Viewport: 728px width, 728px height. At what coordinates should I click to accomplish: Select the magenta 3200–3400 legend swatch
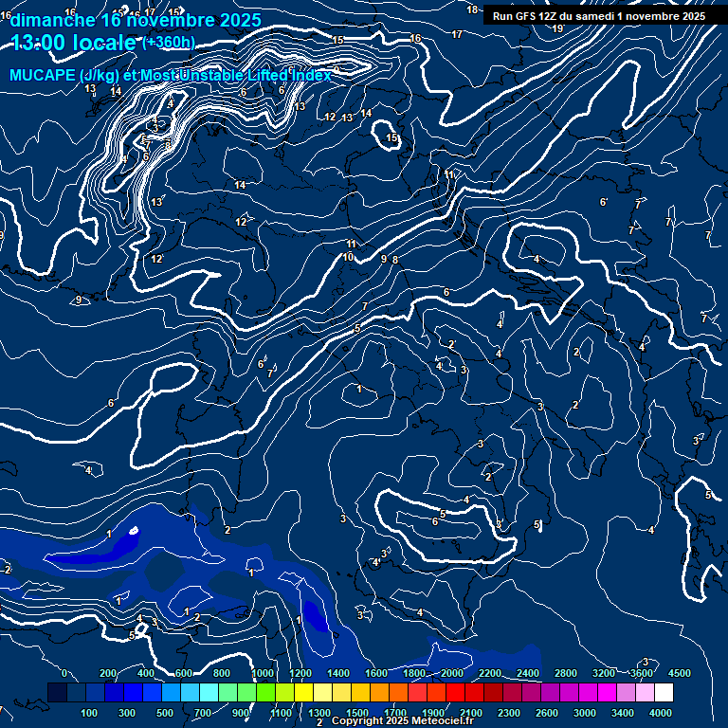pos(607,692)
